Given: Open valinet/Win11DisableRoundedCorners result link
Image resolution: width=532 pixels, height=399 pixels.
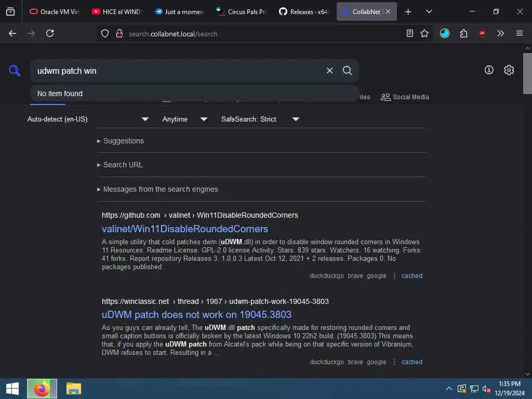Looking at the screenshot, I should (x=185, y=229).
